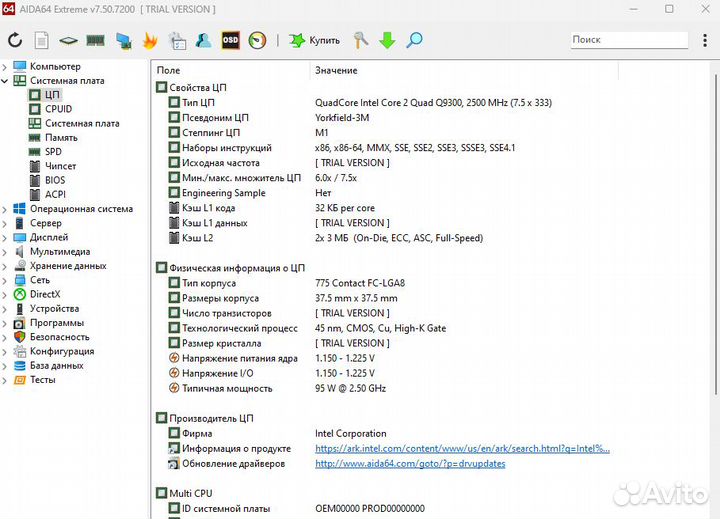Open the network computers toolbar icon
The height and width of the screenshot is (519, 720).
coord(124,41)
